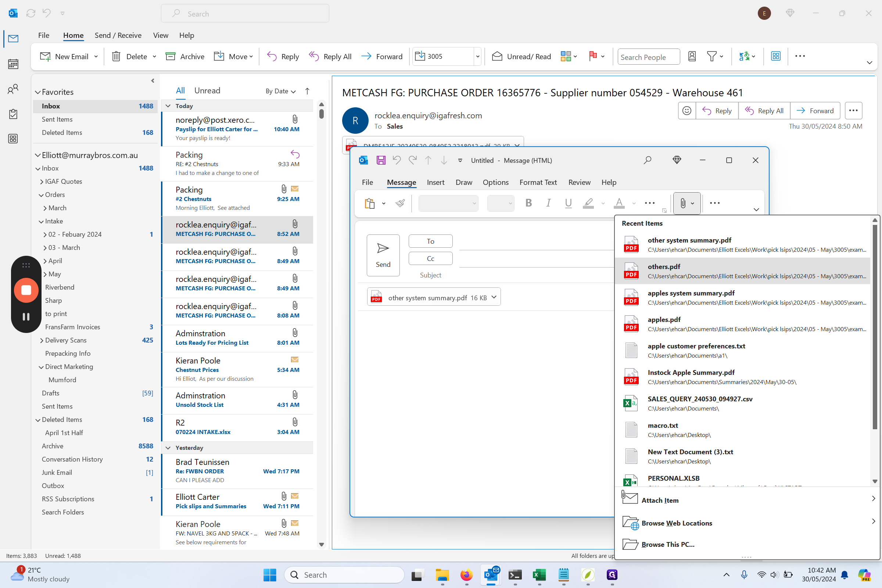This screenshot has width=882, height=588.
Task: Stop the screen recording with red button
Action: [26, 290]
